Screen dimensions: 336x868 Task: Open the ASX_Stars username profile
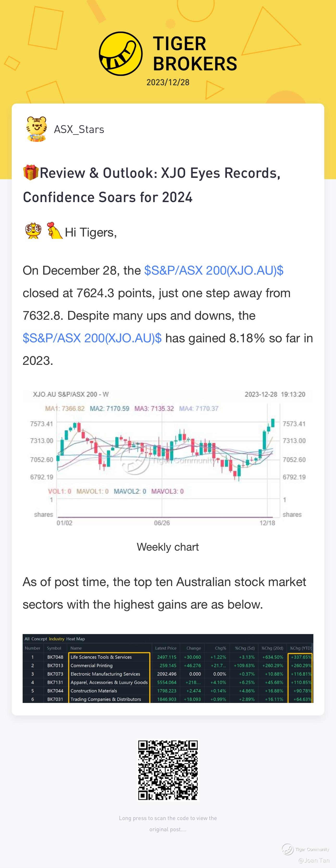79,129
